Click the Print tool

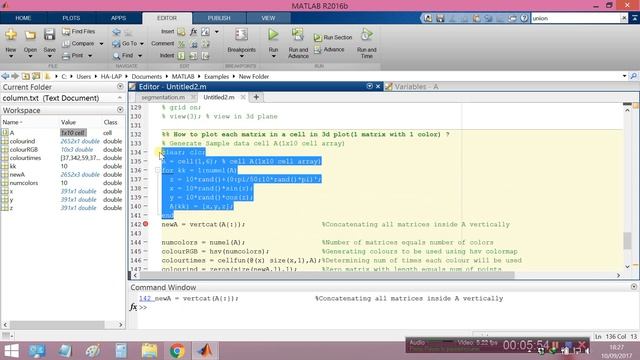73,56
